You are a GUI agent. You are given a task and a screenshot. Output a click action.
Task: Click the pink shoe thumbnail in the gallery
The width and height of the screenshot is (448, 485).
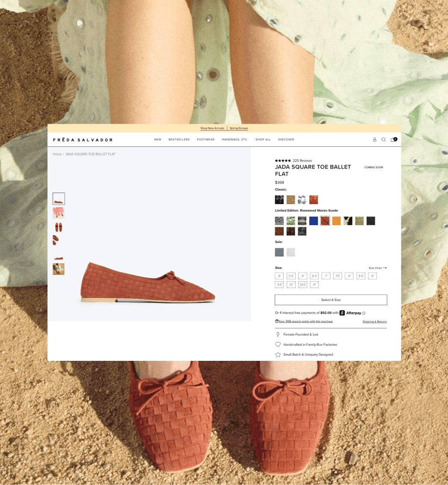59,213
